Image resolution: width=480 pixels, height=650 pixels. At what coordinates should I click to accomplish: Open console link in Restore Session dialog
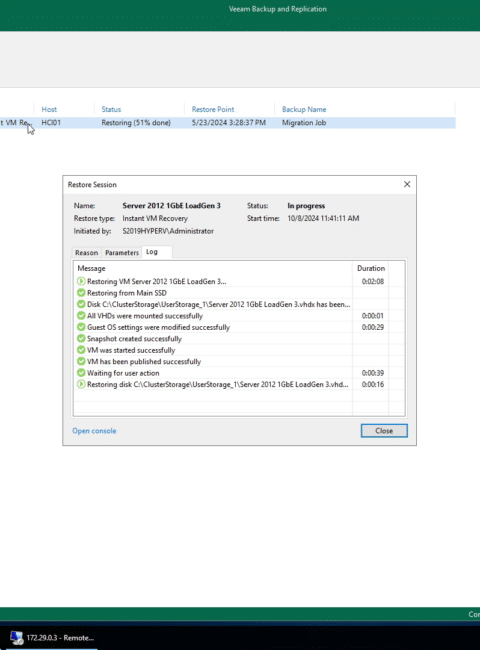pyautogui.click(x=94, y=431)
